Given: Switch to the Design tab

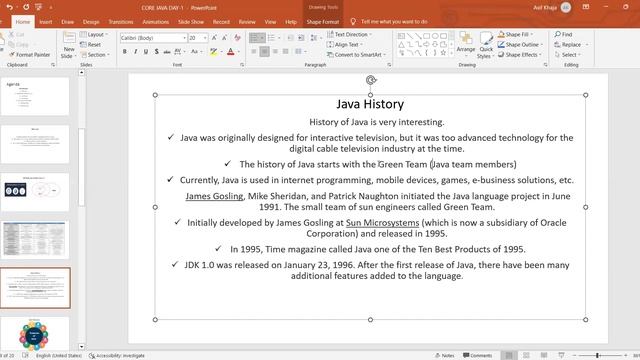Looking at the screenshot, I should (x=91, y=22).
